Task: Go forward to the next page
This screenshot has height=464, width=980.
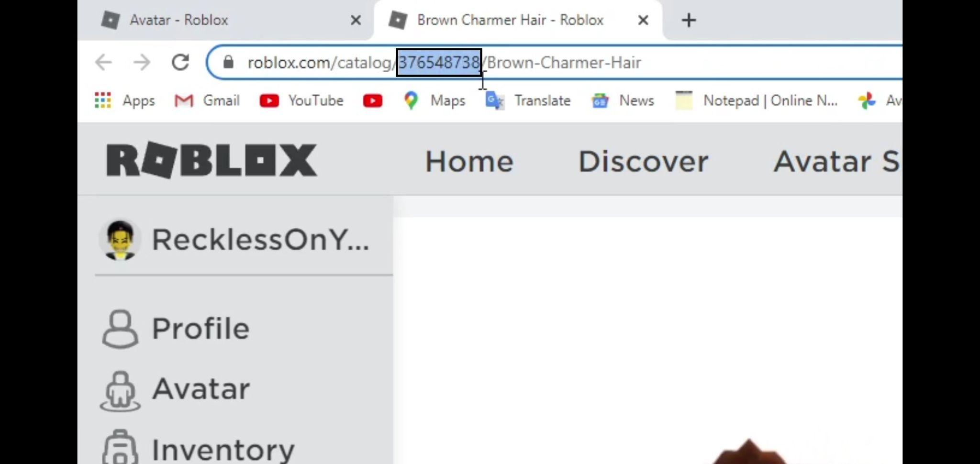Action: point(142,62)
